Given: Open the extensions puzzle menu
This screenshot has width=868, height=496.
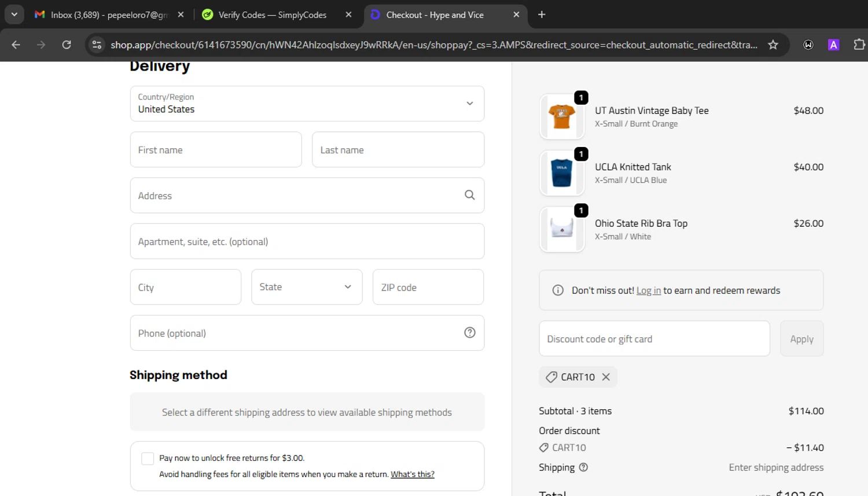Looking at the screenshot, I should [859, 45].
